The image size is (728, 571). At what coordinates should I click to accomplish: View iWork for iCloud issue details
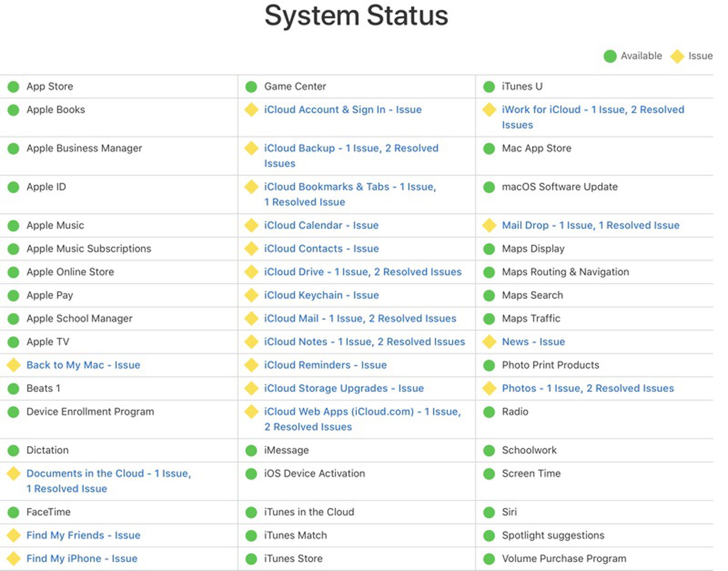coord(592,110)
